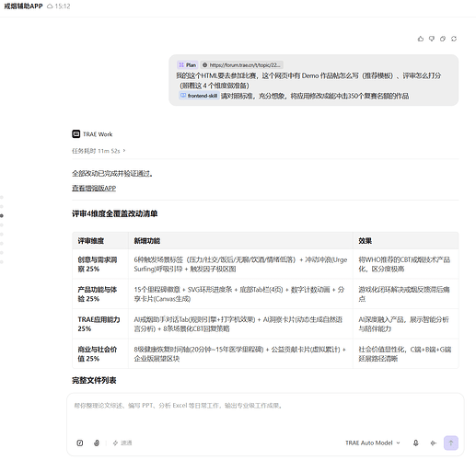Click the cell mentioning AI戒烟助手对话Tab
Viewport: 476px width, 460px height.
click(240, 324)
